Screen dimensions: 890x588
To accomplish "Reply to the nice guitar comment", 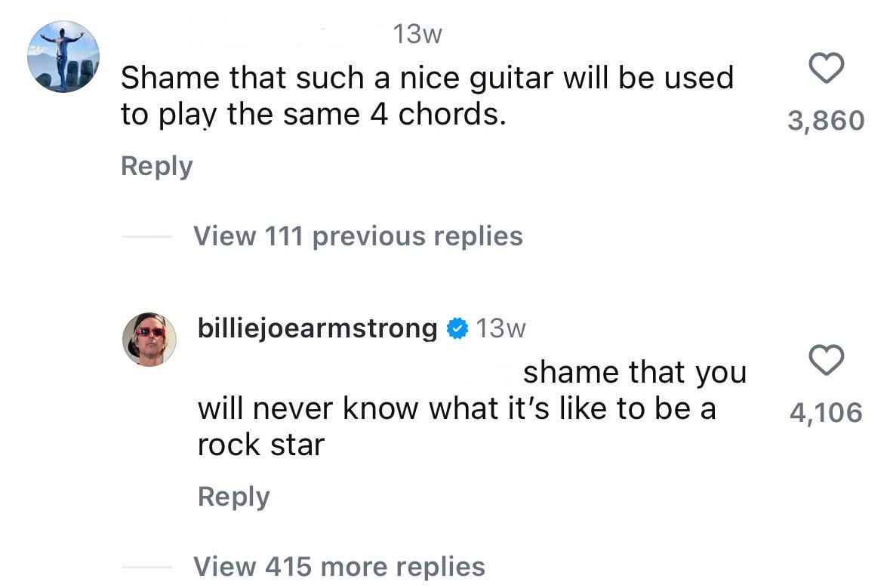I will pos(157,166).
